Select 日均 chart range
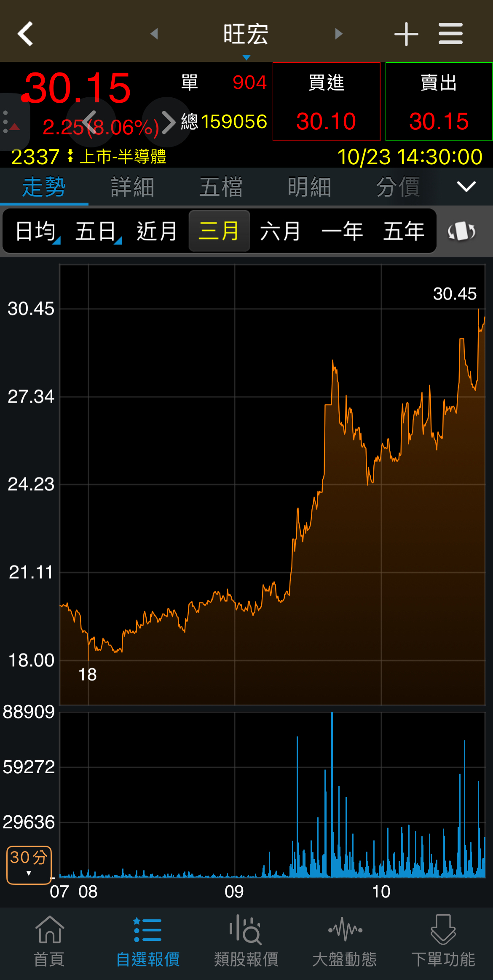493x980 pixels. [36, 231]
